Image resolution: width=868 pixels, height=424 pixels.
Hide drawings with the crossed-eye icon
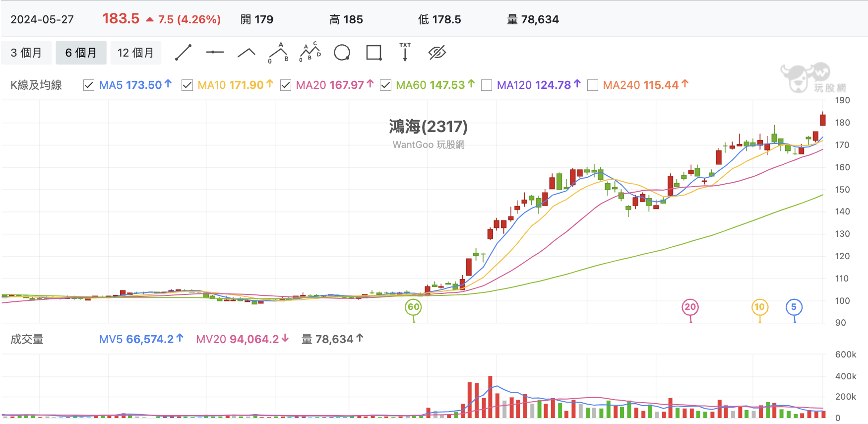pyautogui.click(x=437, y=52)
